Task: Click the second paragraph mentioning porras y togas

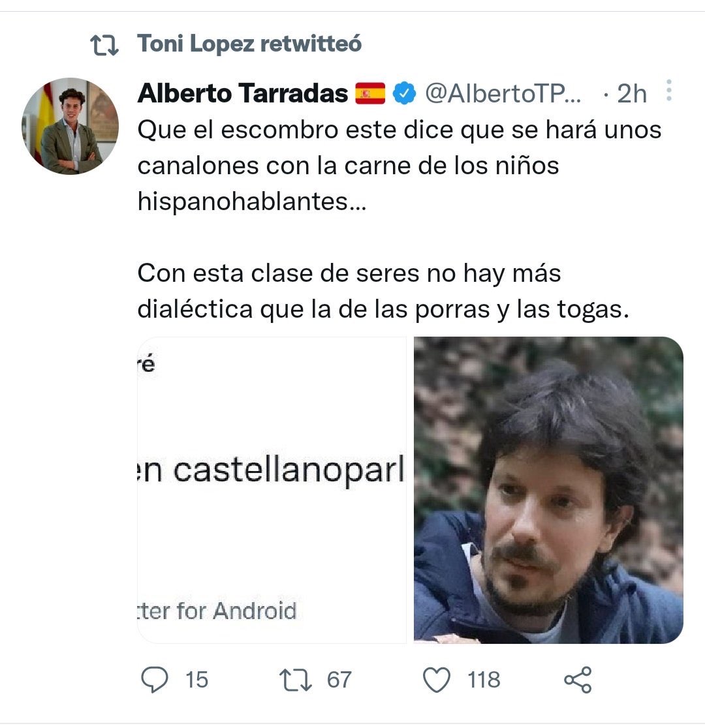Action: pyautogui.click(x=383, y=291)
